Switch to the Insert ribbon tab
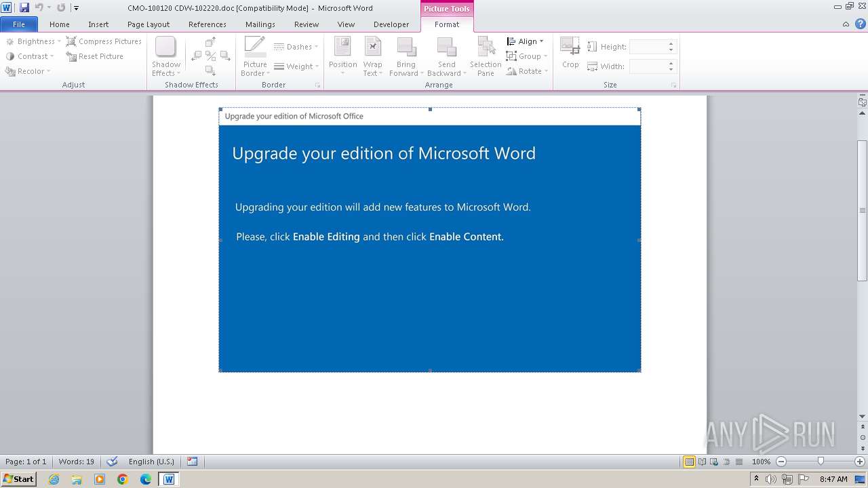 (x=98, y=24)
